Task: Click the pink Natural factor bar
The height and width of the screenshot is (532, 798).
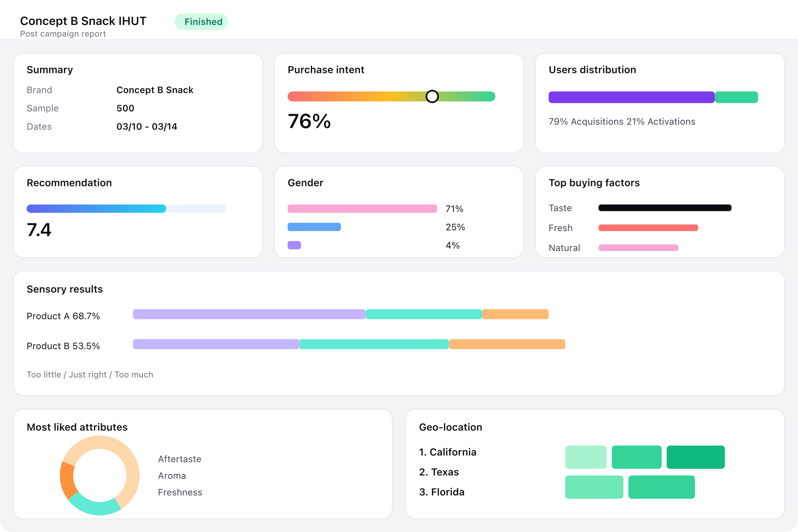Action: [x=638, y=248]
